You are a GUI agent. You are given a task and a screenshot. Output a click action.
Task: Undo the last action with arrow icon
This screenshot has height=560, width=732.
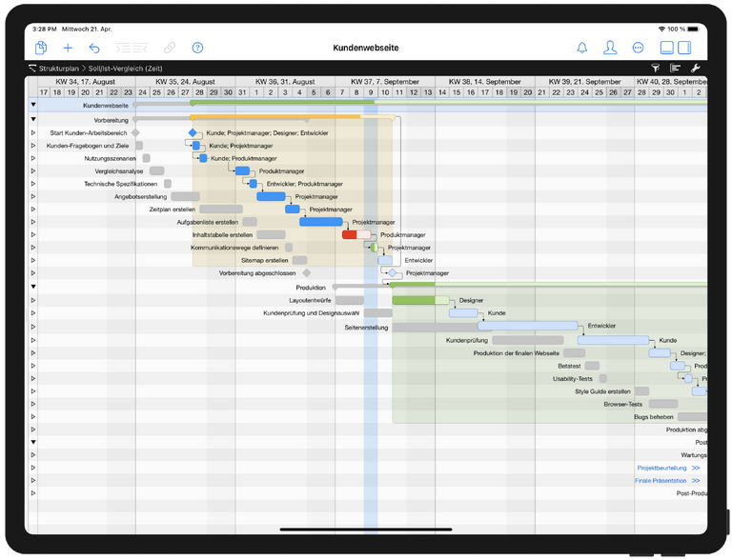94,48
